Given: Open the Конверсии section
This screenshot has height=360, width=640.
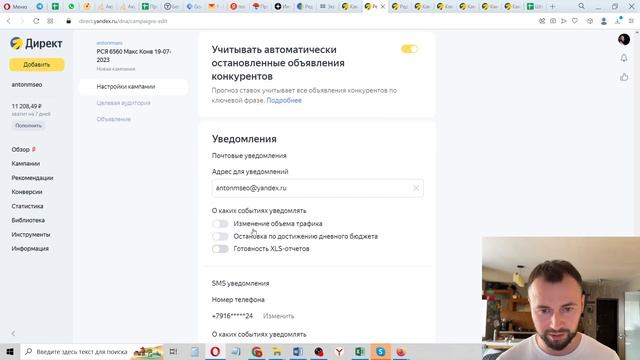Looking at the screenshot, I should click(x=27, y=192).
